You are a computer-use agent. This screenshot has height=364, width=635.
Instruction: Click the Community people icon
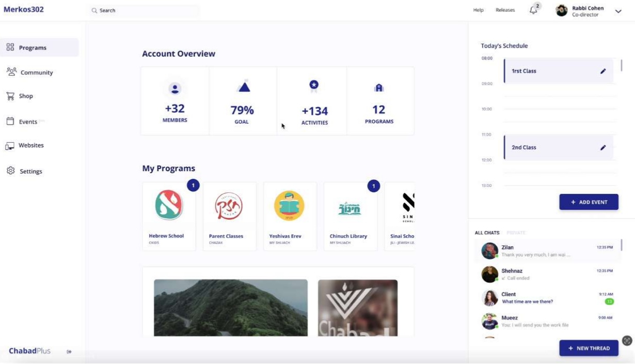click(11, 72)
